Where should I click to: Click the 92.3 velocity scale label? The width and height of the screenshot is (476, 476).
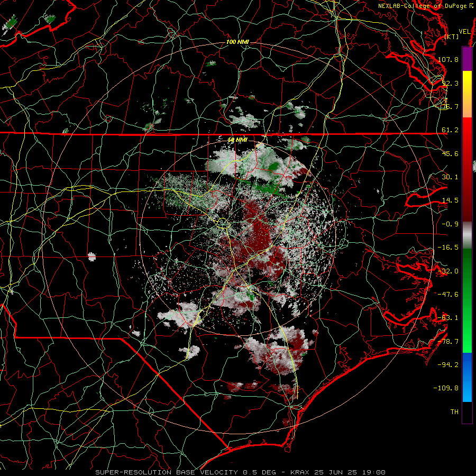pos(450,83)
